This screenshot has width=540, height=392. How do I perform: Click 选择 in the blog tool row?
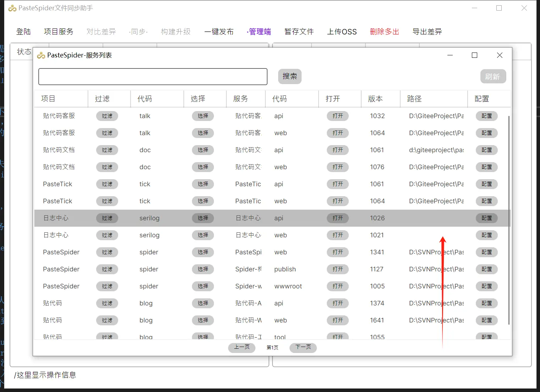203,336
